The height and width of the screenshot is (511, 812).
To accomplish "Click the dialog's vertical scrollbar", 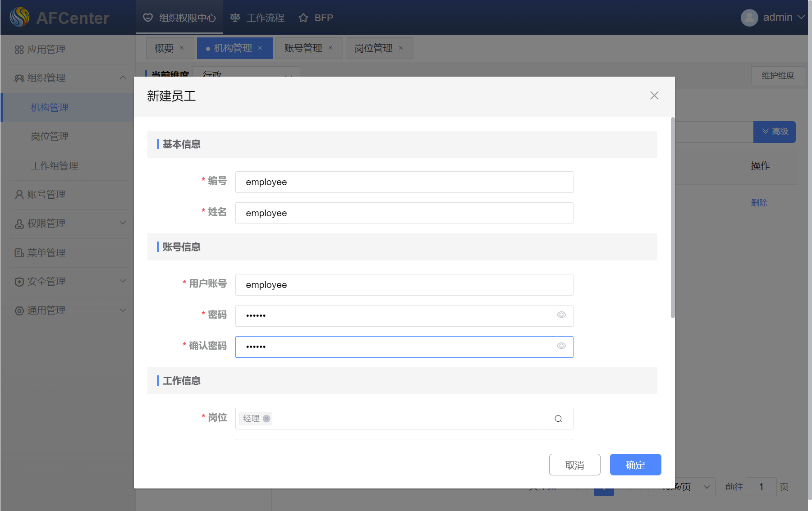I will coord(672,217).
